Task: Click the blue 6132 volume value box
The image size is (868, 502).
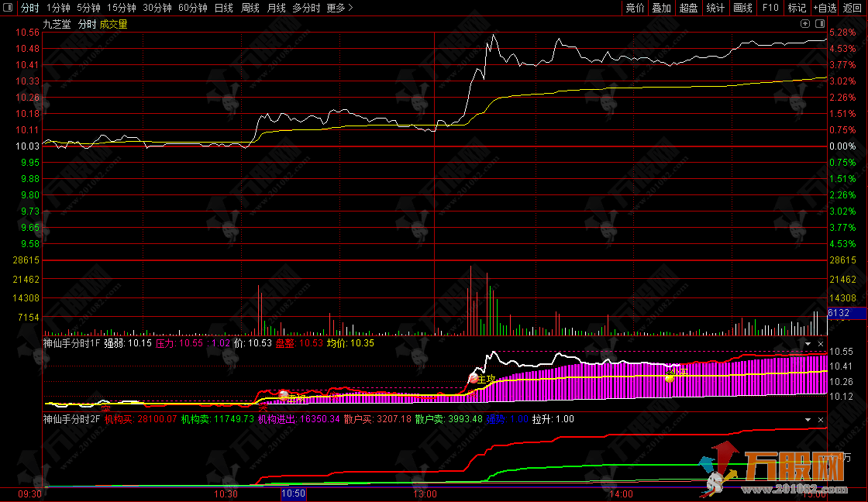Action: coord(846,313)
